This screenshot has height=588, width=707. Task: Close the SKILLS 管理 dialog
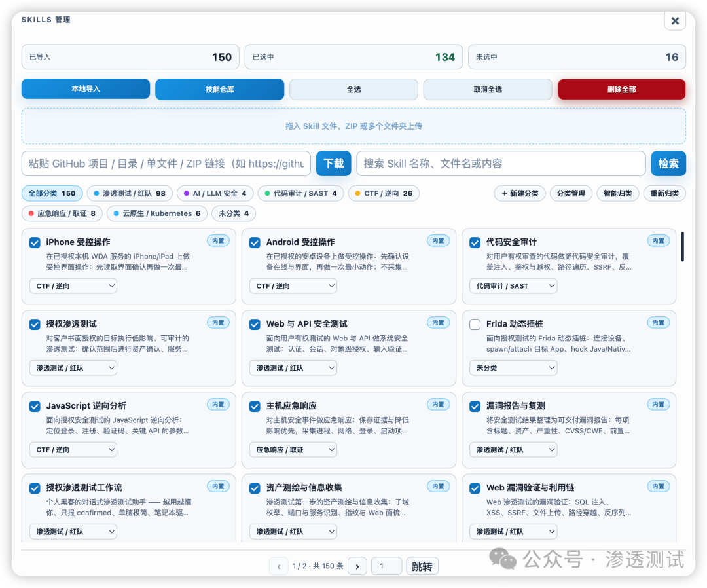pyautogui.click(x=675, y=21)
